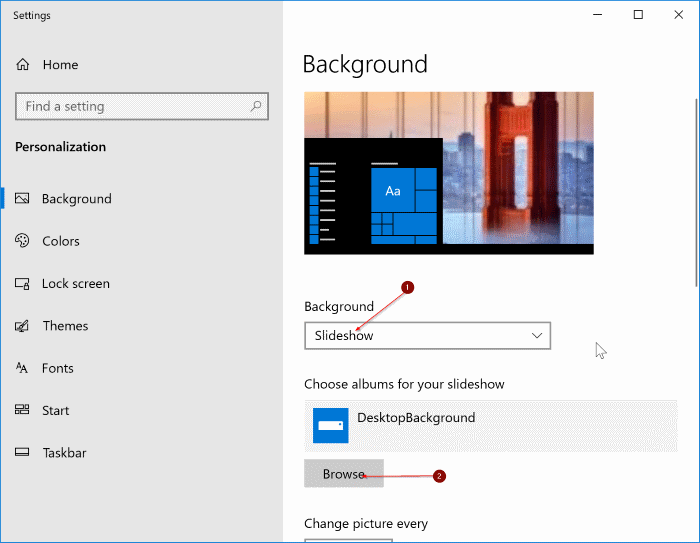Viewport: 700px width, 543px height.
Task: Click the vertical scrollbar on right edge
Action: tap(696, 192)
